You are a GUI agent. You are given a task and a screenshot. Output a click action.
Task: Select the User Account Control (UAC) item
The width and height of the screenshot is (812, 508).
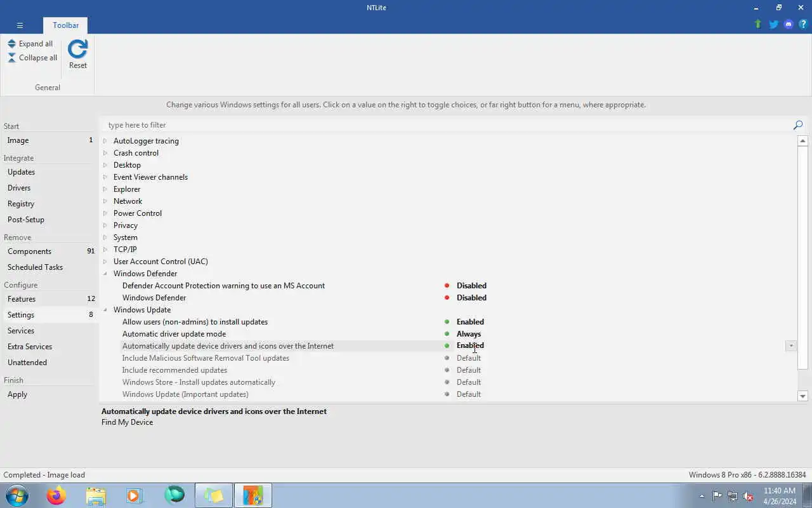pos(160,262)
